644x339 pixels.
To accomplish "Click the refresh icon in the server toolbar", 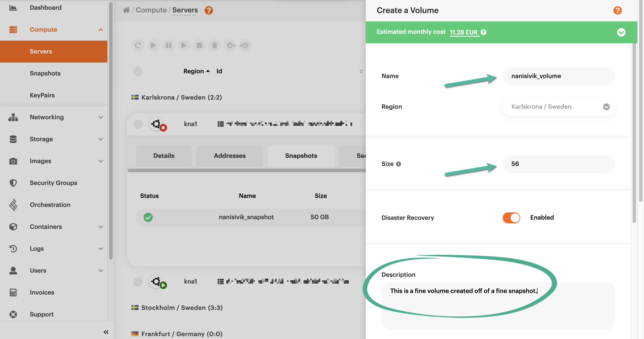I will point(138,45).
